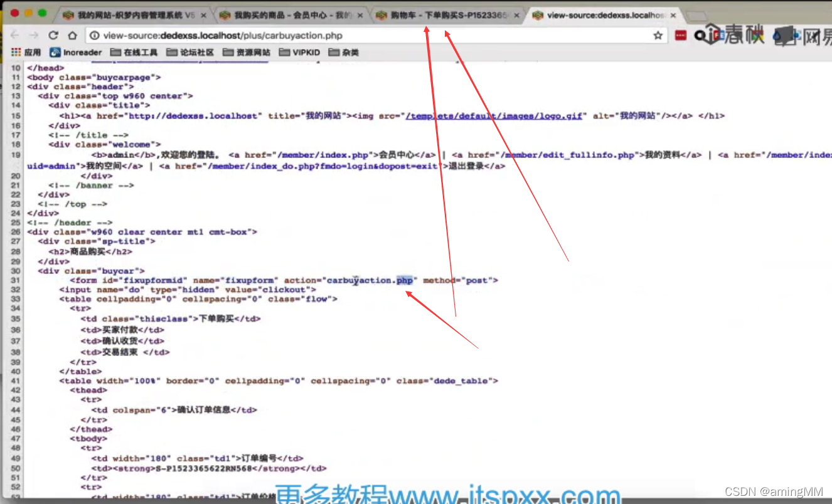Open the home page via house icon
Screen dimensions: 832x504
pos(73,36)
